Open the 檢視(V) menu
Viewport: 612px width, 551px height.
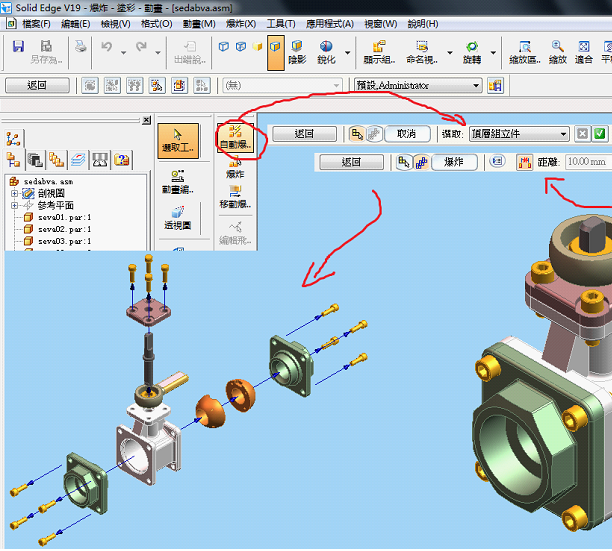point(116,24)
